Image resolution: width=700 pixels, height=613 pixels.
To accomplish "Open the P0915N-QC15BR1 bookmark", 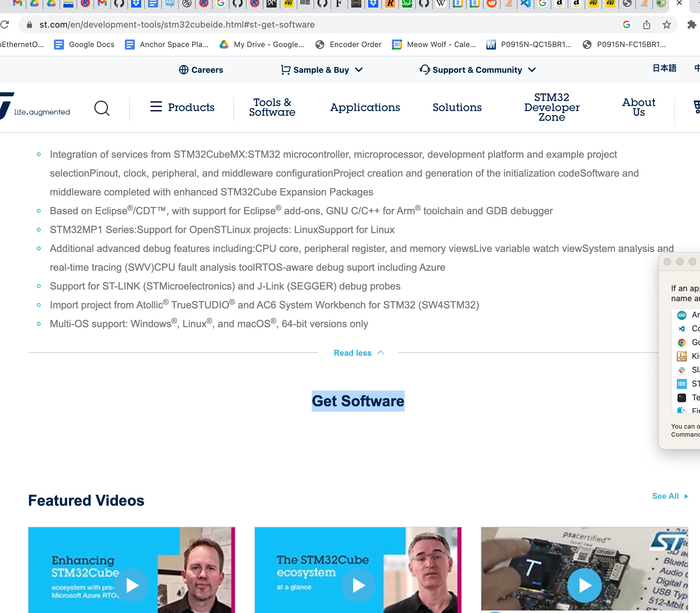I will point(529,45).
